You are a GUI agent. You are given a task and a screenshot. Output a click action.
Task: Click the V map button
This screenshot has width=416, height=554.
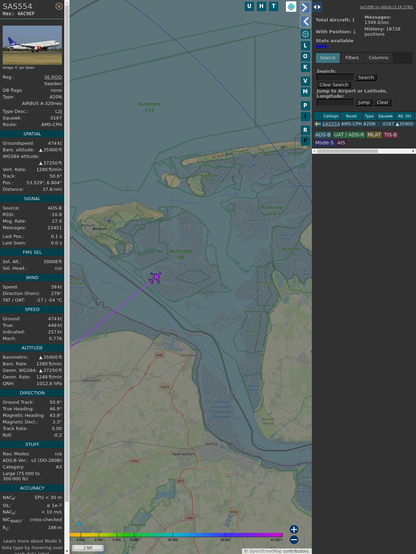point(305,81)
